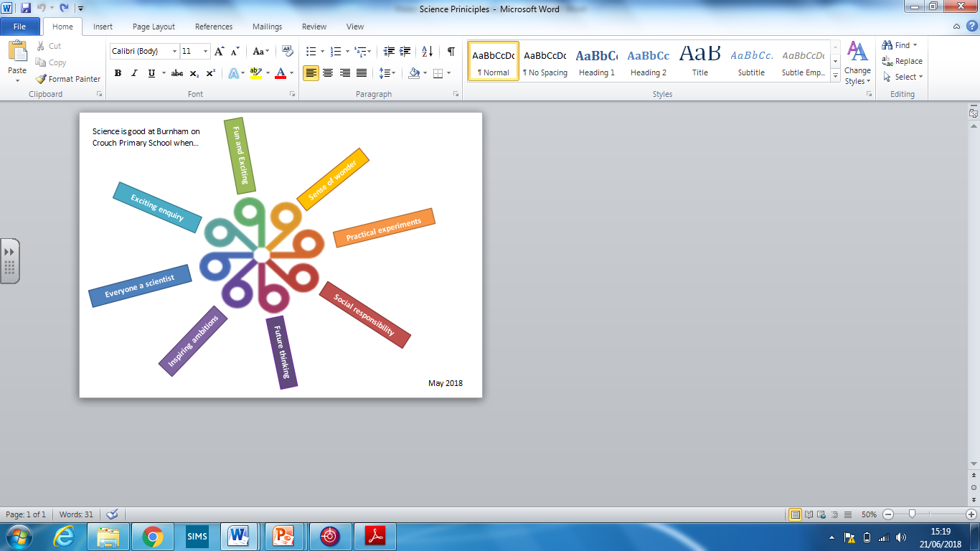Open PowerPoint from the taskbar
Screen dimensions: 980x551
pyautogui.click(x=285, y=536)
